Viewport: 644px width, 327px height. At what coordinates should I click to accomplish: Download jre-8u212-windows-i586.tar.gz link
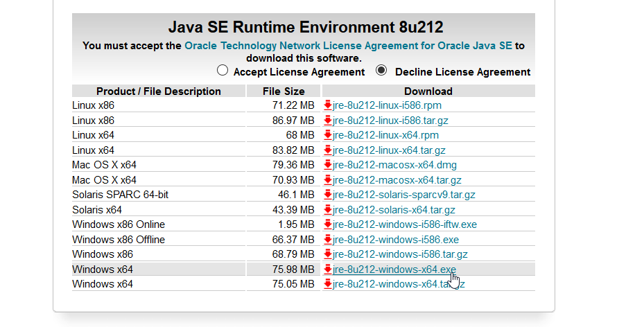coord(400,254)
